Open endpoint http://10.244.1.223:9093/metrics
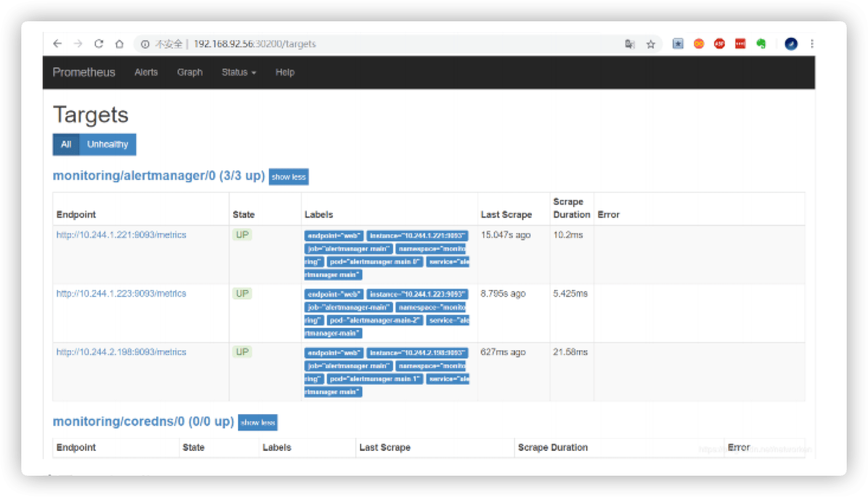This screenshot has width=868, height=497. click(x=121, y=293)
